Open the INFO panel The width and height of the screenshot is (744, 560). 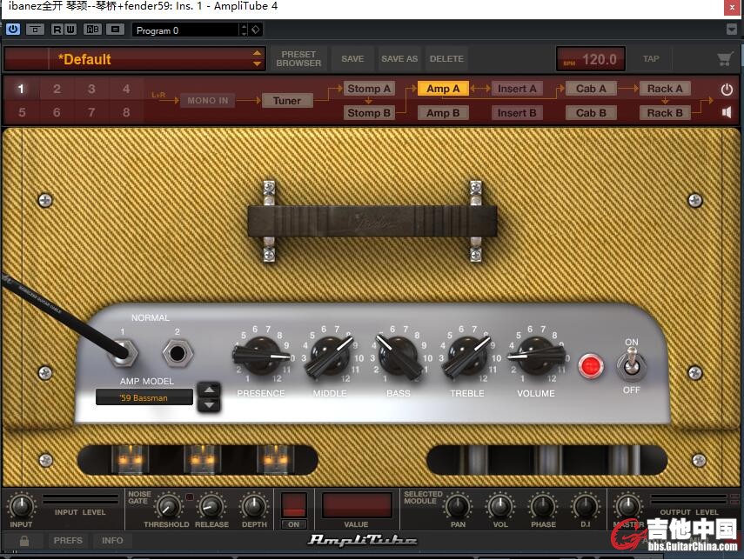pos(112,540)
